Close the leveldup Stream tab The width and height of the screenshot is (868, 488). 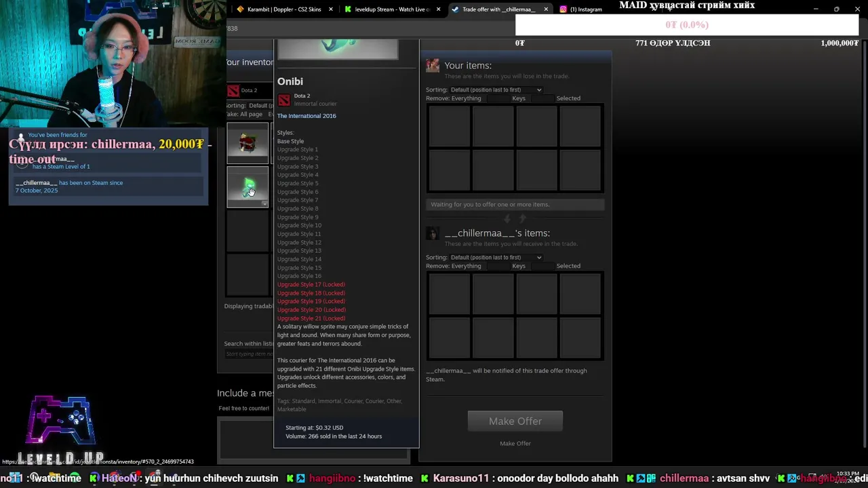click(x=438, y=9)
